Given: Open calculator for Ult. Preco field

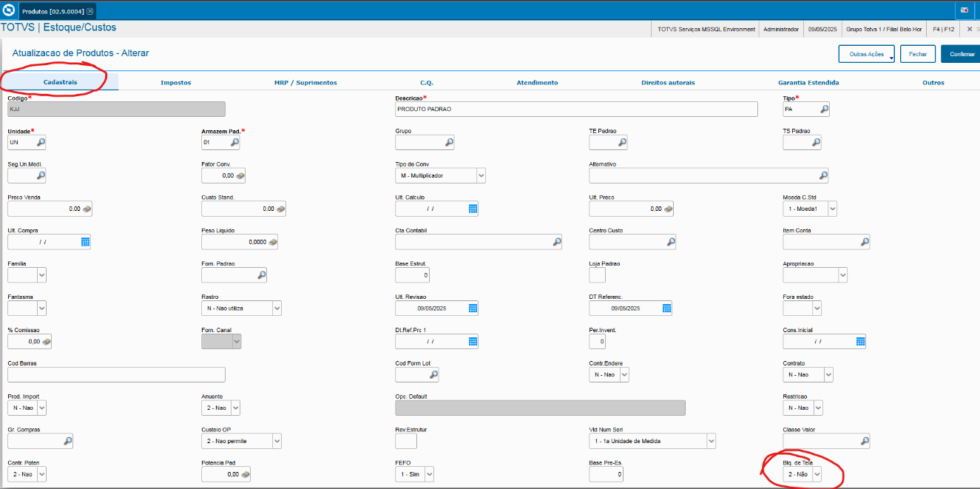Looking at the screenshot, I should [668, 209].
